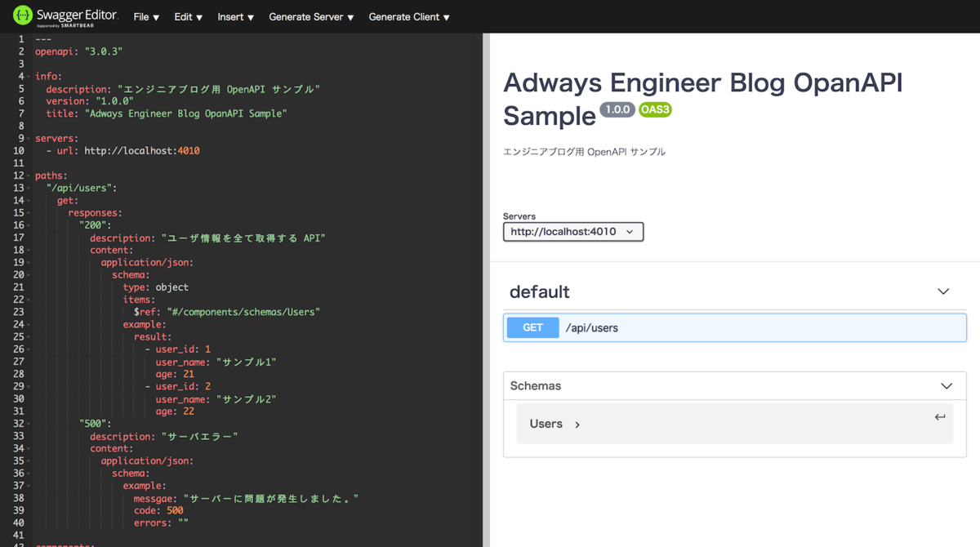The width and height of the screenshot is (980, 547).
Task: Click the url http://localhost:4010 code line
Action: pos(123,151)
